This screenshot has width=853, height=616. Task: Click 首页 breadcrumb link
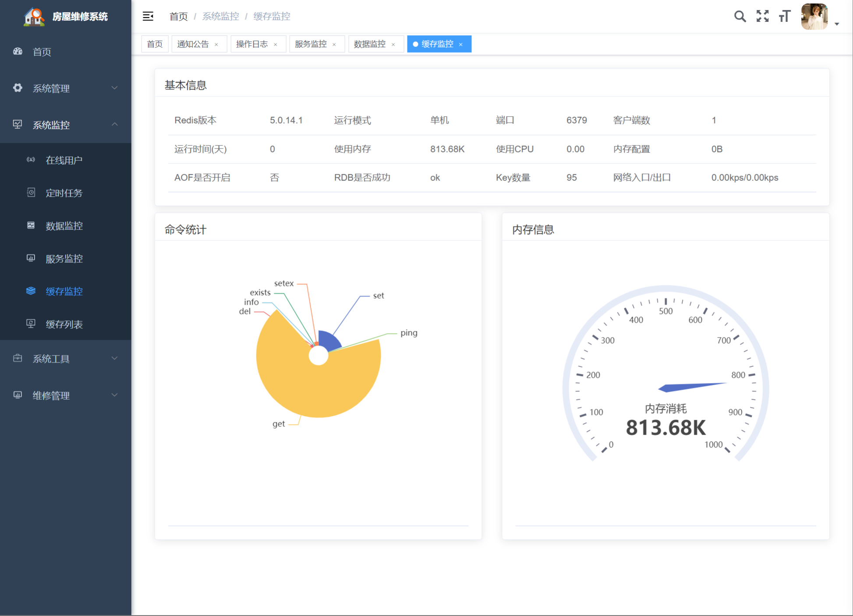[178, 17]
